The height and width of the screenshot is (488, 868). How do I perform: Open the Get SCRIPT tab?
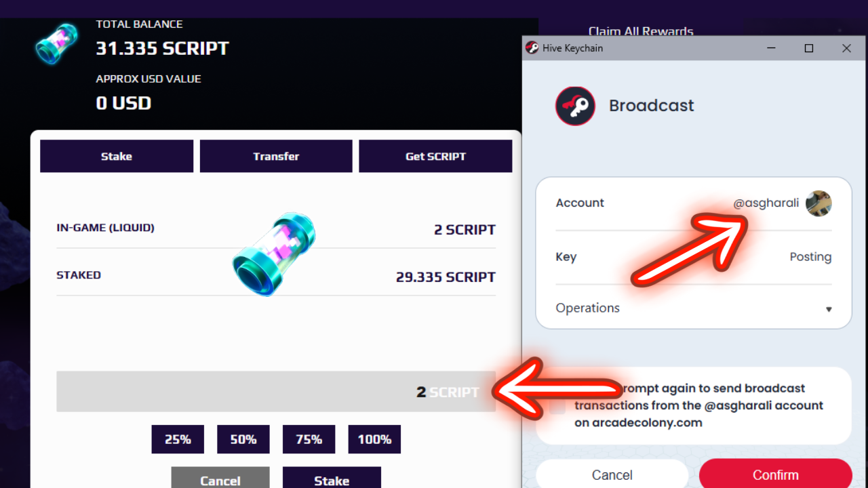[435, 157]
